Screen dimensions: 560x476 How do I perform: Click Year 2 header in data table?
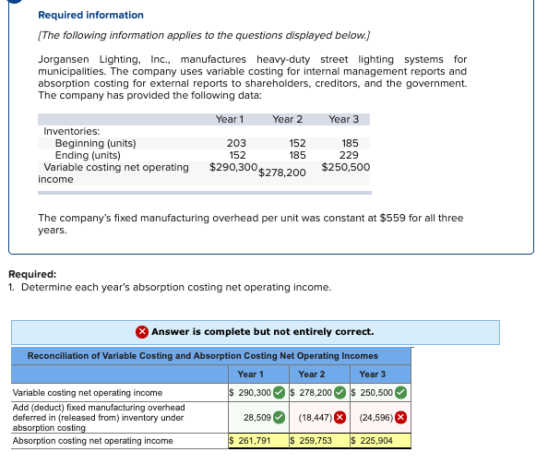click(x=287, y=119)
